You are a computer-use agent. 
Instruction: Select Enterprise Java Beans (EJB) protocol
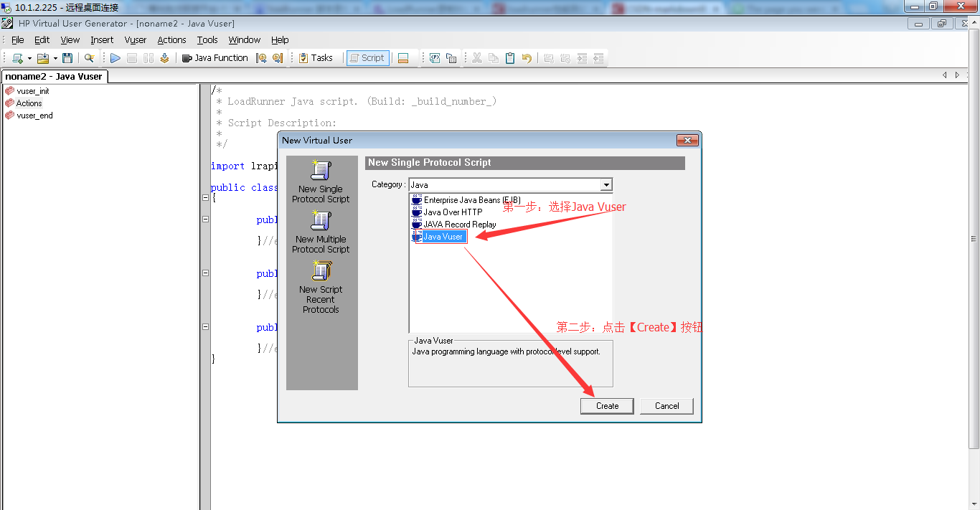466,200
